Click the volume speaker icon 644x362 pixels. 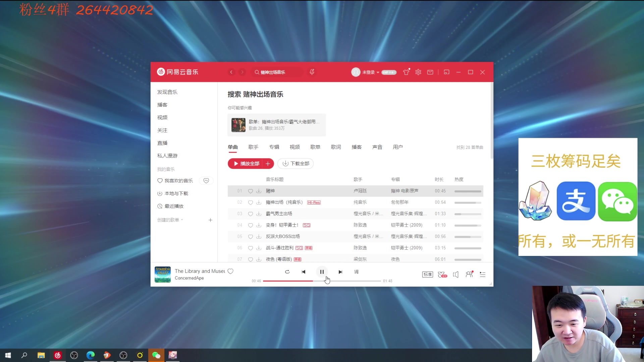point(456,275)
